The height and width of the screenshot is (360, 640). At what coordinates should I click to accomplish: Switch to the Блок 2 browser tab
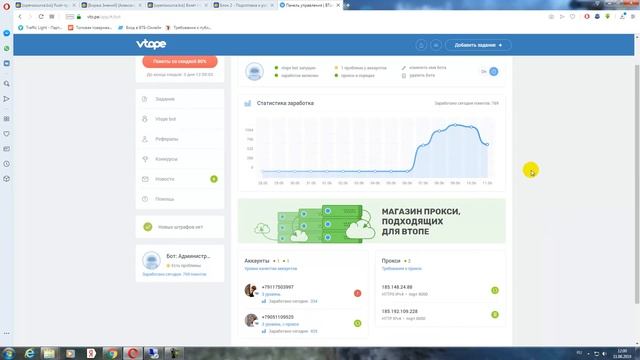click(x=244, y=5)
